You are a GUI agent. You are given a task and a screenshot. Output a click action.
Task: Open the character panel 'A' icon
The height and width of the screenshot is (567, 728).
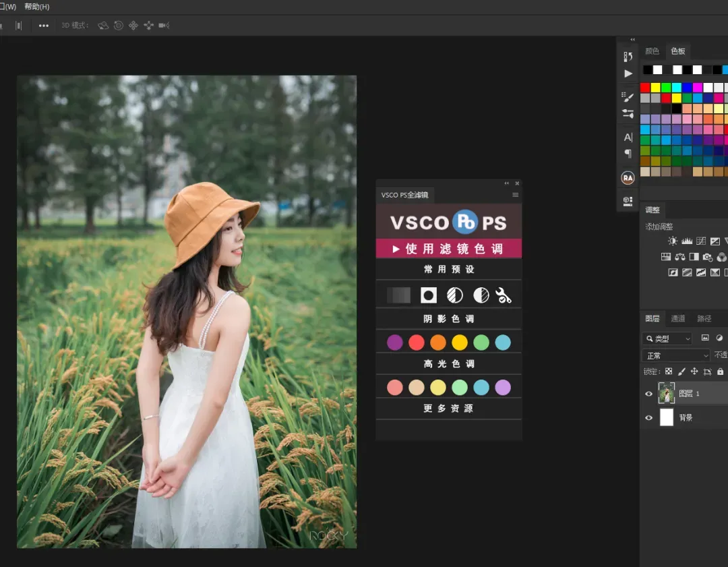[628, 138]
